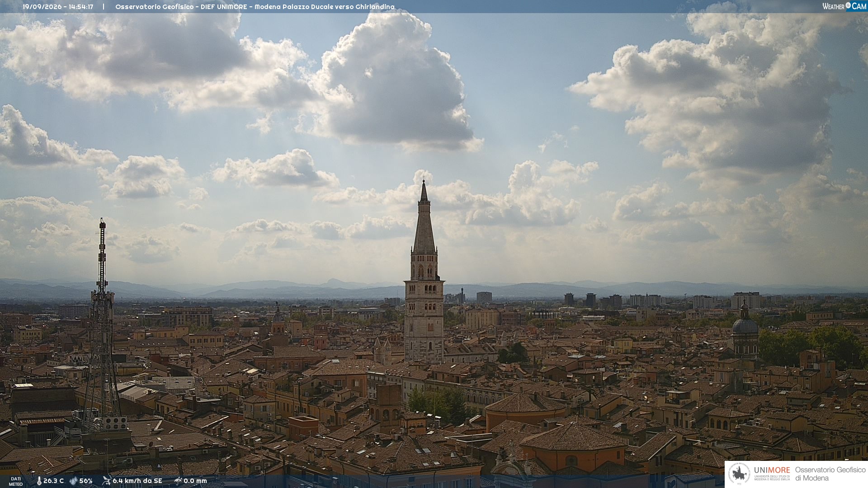The height and width of the screenshot is (488, 868).
Task: Click the wind anemometer icon
Action: coord(106,481)
